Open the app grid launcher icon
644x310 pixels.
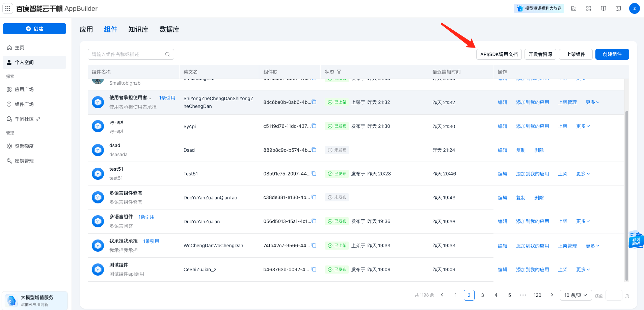coord(8,8)
